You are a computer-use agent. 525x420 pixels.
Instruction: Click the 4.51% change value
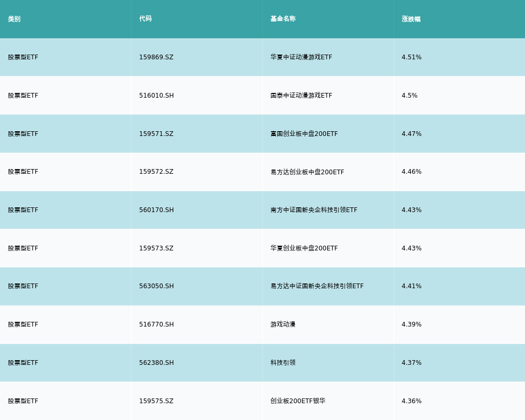[412, 57]
